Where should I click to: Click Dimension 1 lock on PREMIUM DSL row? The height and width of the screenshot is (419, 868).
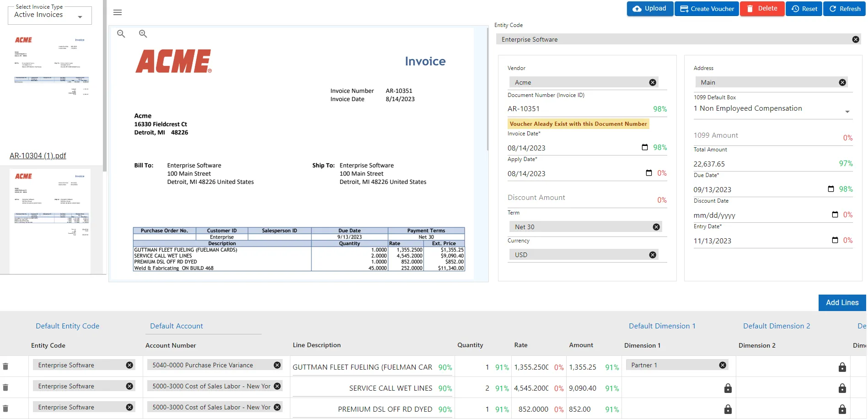(x=728, y=409)
